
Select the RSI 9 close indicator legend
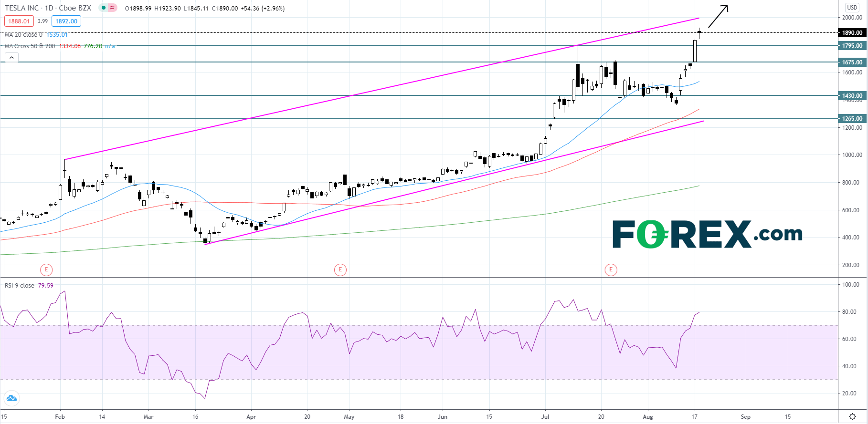(20, 286)
